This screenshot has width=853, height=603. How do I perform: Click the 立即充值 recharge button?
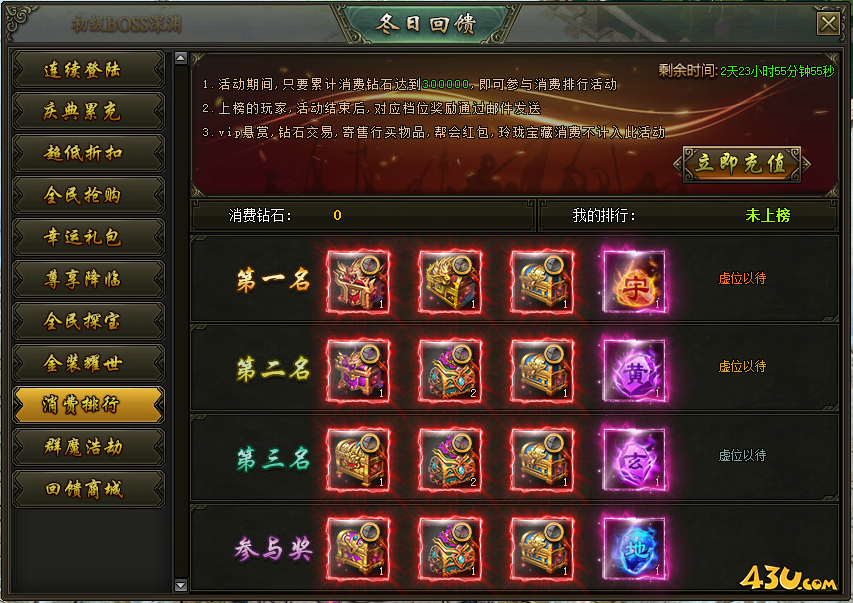[x=741, y=163]
